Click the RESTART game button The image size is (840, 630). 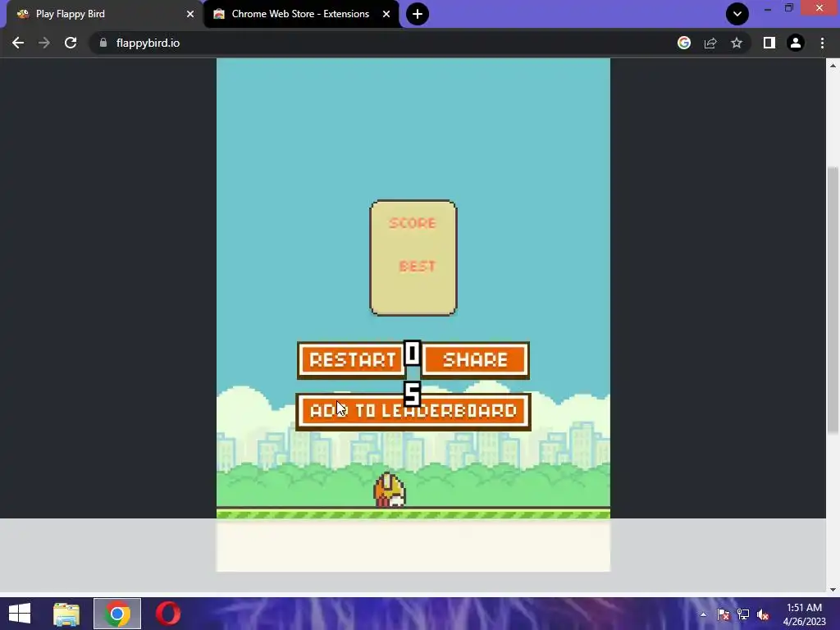(x=351, y=360)
